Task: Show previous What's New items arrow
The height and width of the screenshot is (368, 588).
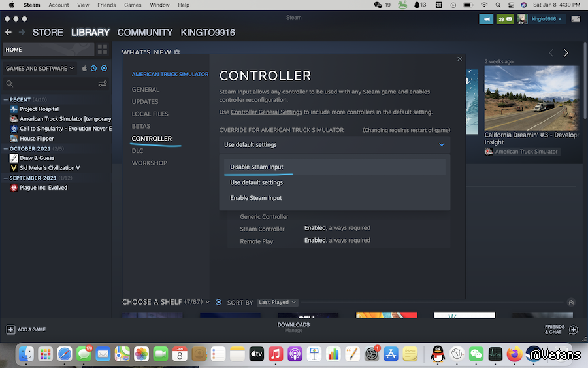Action: (551, 53)
